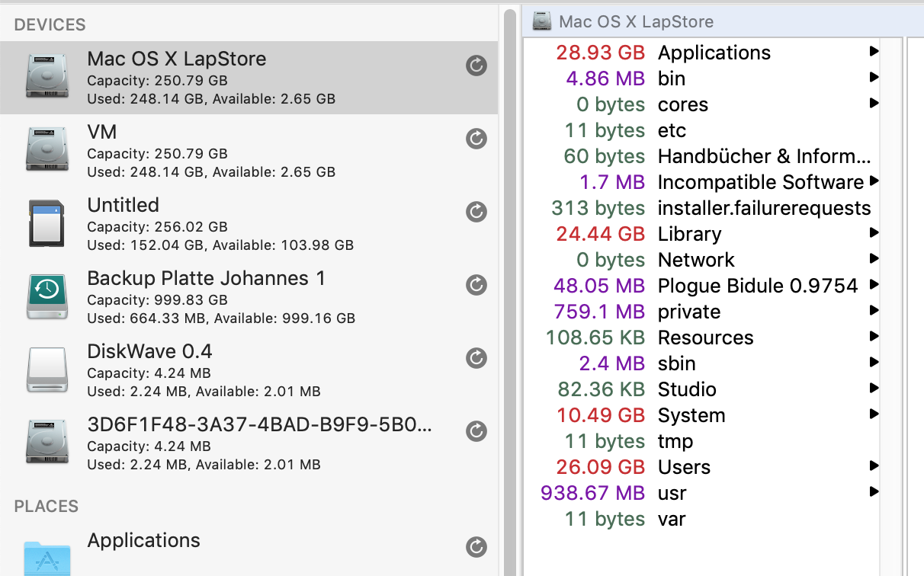Image resolution: width=924 pixels, height=576 pixels.
Task: Expand the Incompatible Software arrow
Action: pyautogui.click(x=874, y=181)
